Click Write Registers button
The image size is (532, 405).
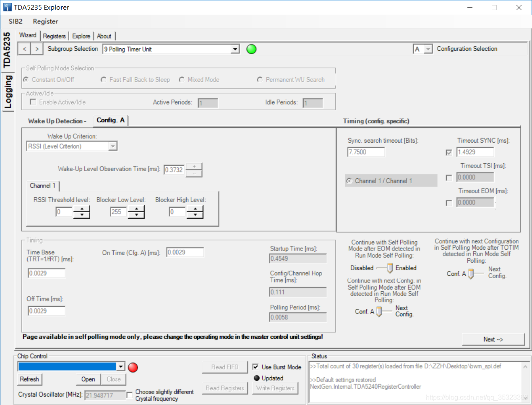[275, 388]
